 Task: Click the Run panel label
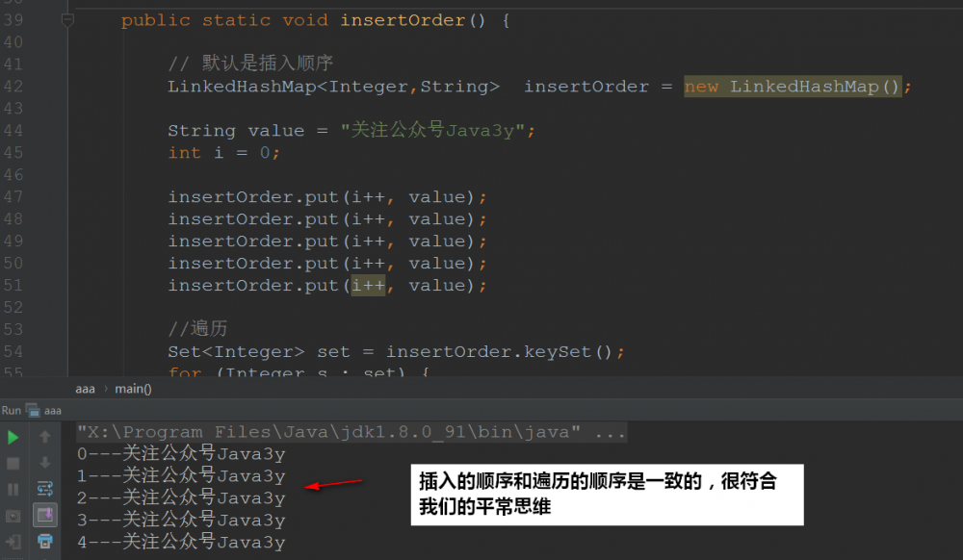point(12,410)
